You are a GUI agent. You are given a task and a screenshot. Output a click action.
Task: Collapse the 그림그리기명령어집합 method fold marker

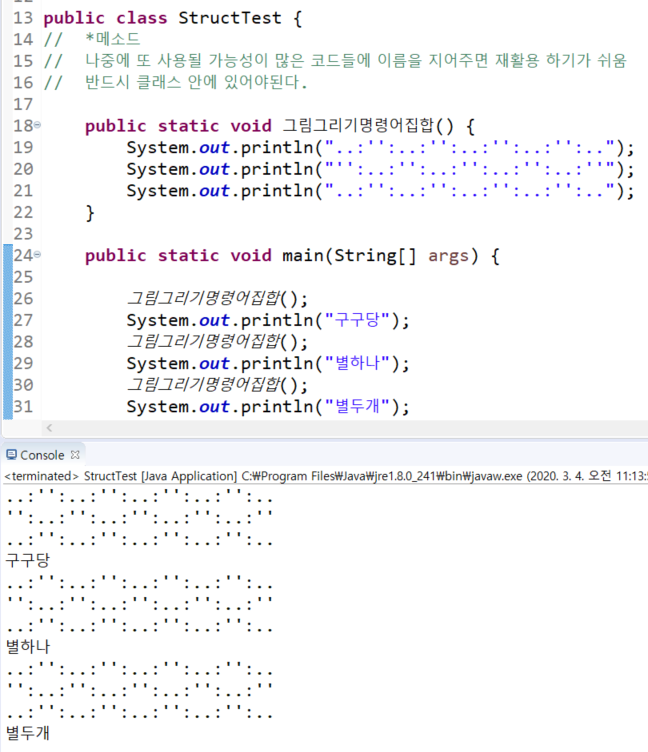(37, 125)
